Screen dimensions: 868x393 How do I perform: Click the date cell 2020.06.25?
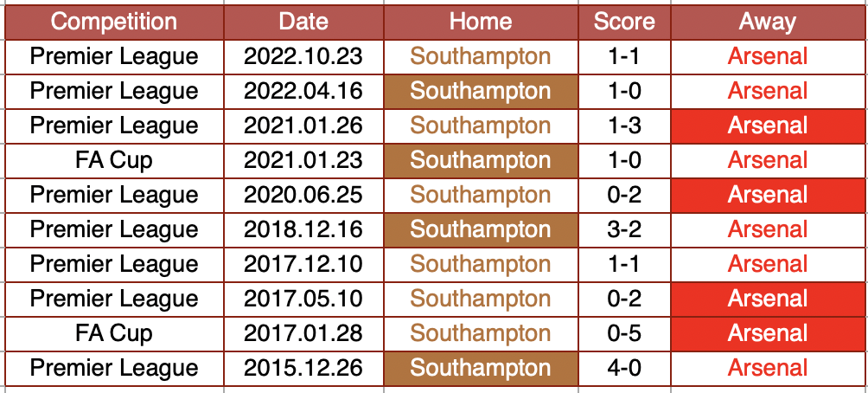coord(303,195)
